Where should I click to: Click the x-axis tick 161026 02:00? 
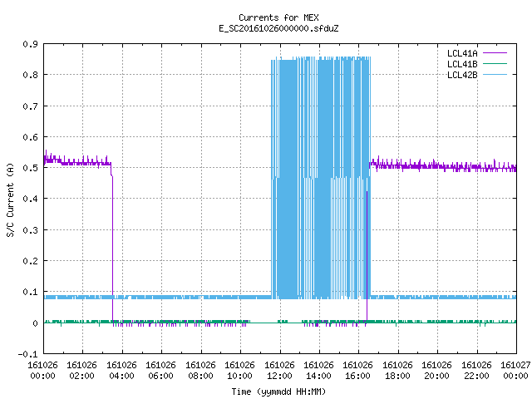coord(81,371)
